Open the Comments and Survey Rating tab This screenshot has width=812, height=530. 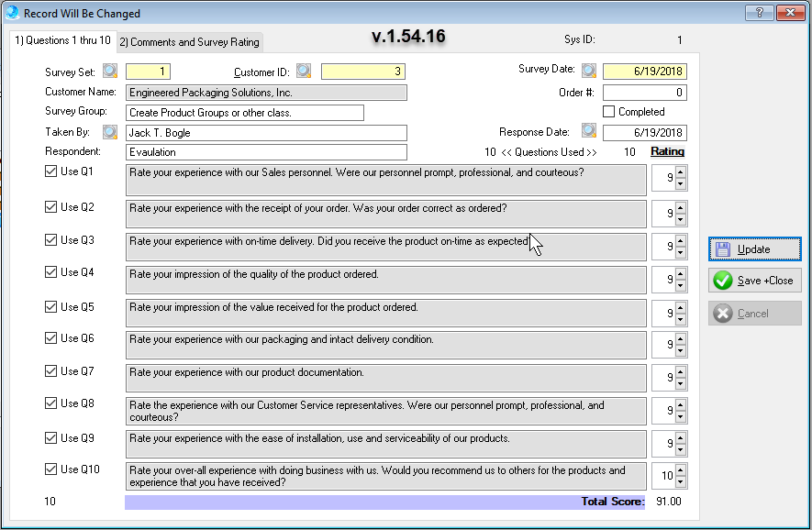pos(190,42)
